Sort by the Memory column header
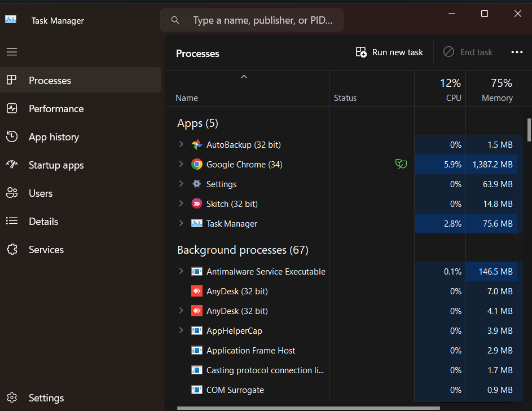Image resolution: width=532 pixels, height=411 pixels. pos(491,89)
